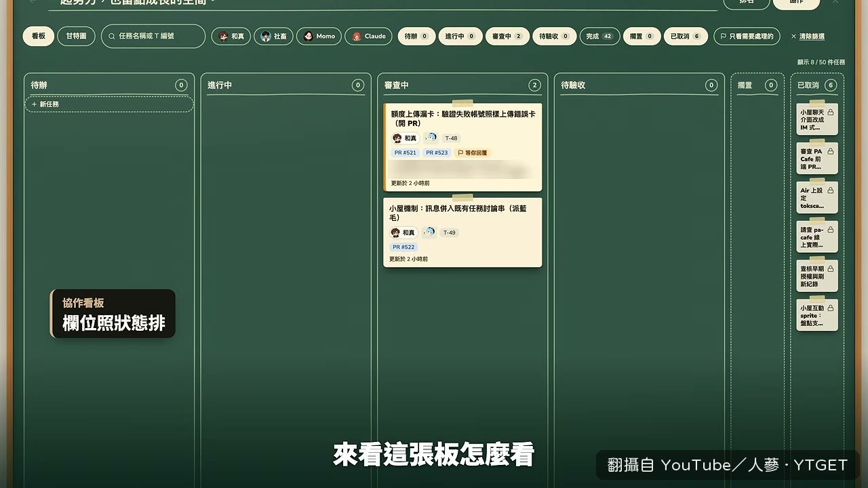Screen dimensions: 868x488
Task: Switch to the 看板 board view
Action: pos(39,36)
